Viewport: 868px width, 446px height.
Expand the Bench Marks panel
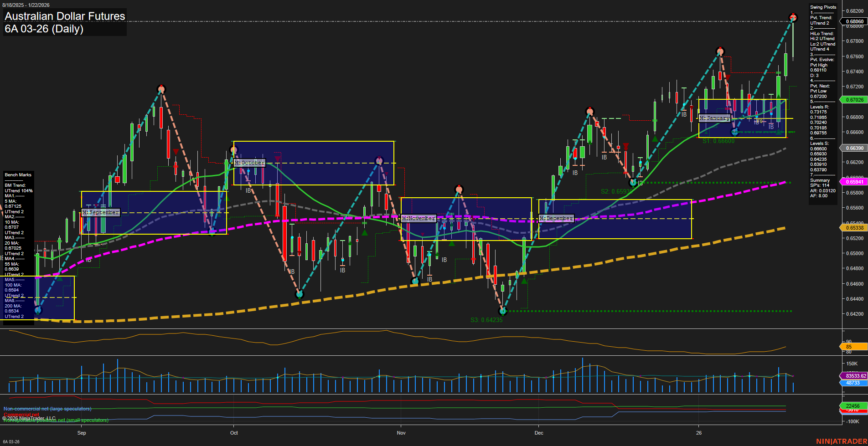[17, 174]
